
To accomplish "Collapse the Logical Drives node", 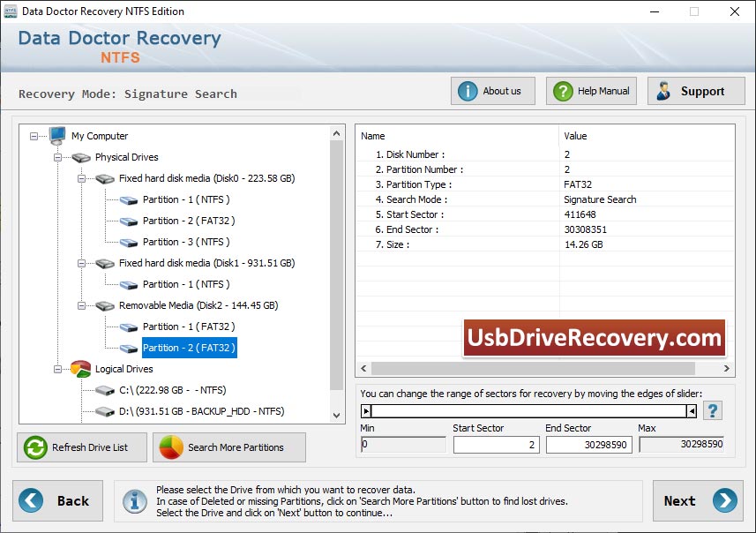I will click(x=58, y=369).
